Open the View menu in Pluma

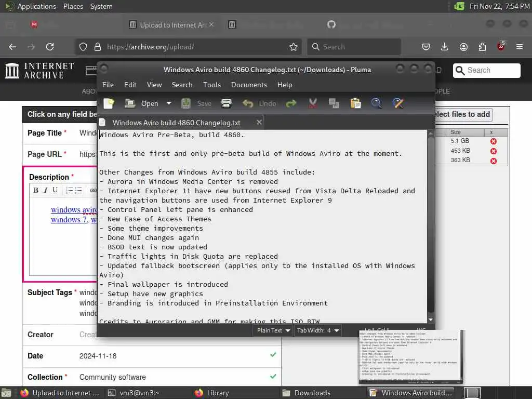click(154, 85)
